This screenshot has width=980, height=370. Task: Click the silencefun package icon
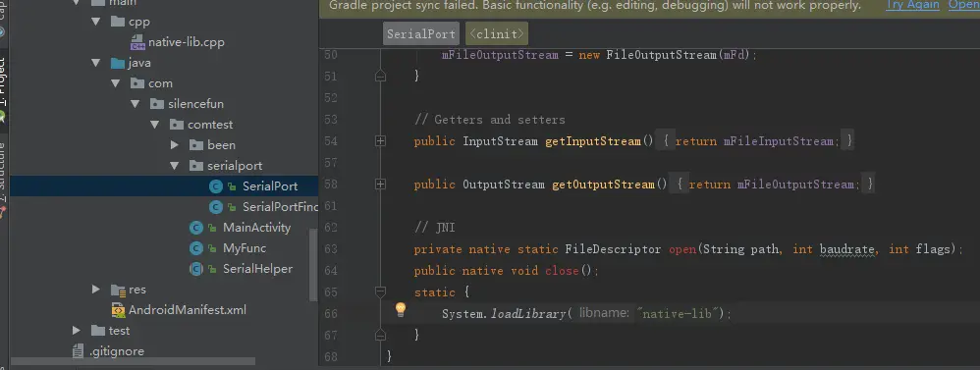tap(157, 104)
